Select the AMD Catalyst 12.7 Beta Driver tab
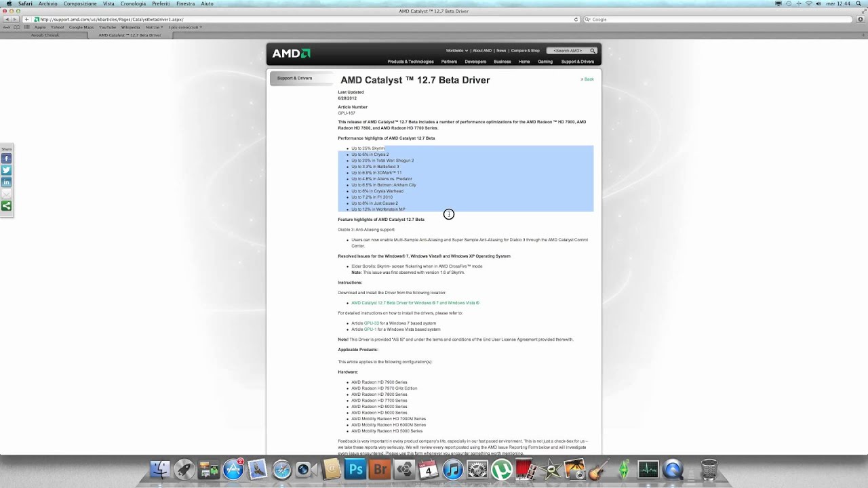This screenshot has height=488, width=868. (130, 35)
